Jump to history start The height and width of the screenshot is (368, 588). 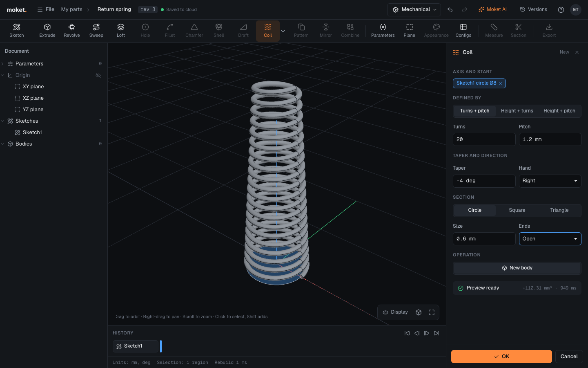[407, 333]
